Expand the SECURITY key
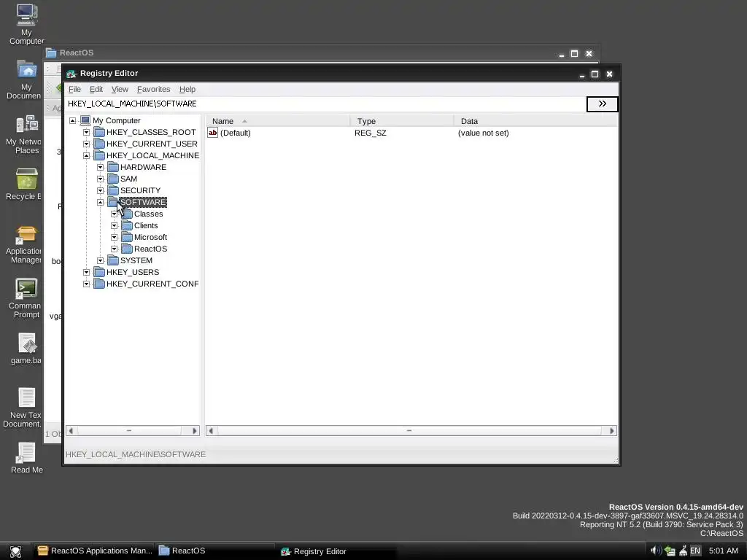747x560 pixels. [100, 190]
